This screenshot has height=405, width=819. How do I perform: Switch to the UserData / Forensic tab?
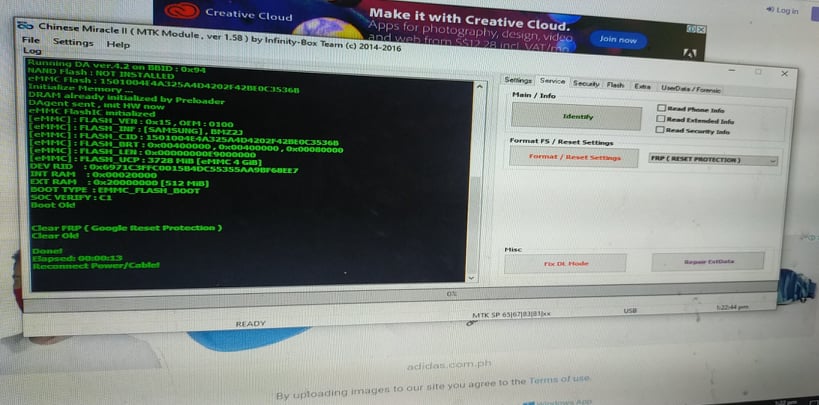691,89
